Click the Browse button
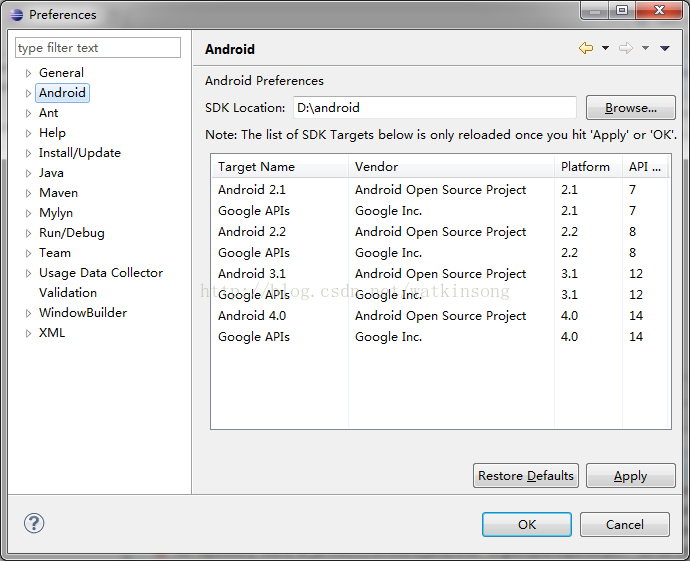 click(x=631, y=107)
